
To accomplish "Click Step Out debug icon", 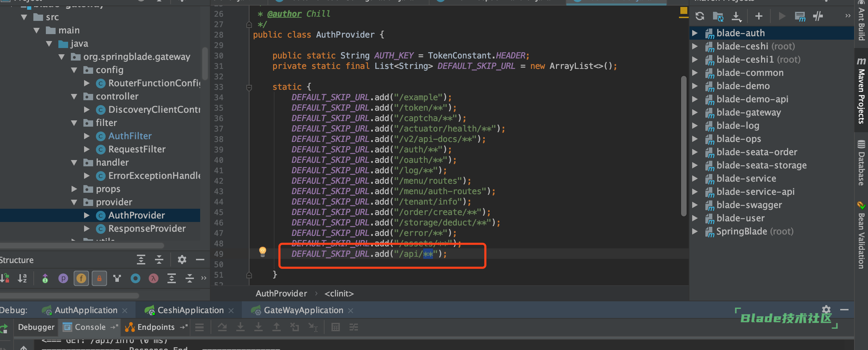I will (277, 327).
